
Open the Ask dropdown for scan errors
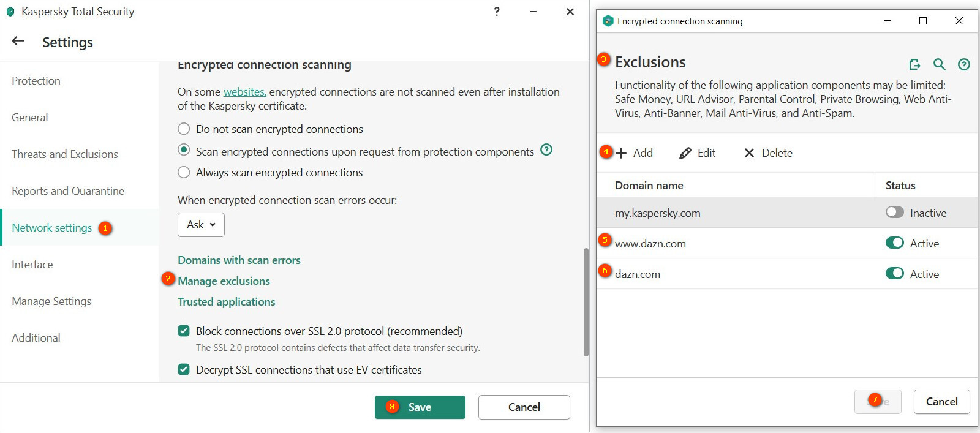(201, 225)
